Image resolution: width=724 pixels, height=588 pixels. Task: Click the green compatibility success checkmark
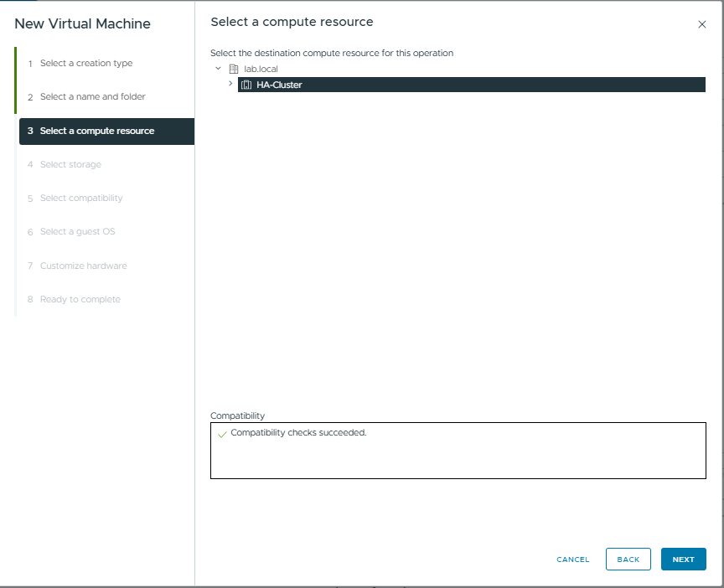click(222, 434)
